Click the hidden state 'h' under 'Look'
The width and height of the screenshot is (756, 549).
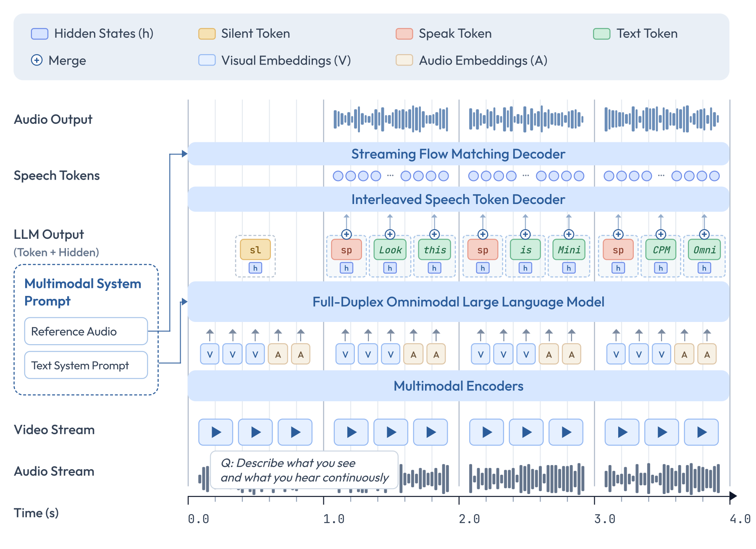[x=390, y=268]
